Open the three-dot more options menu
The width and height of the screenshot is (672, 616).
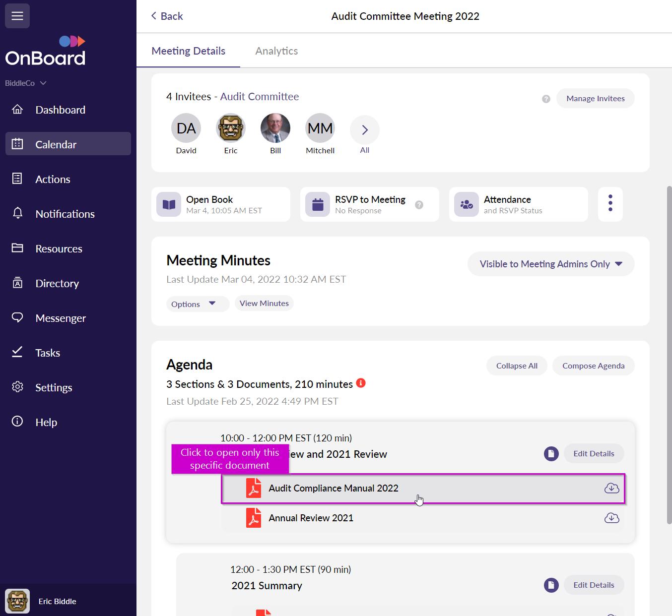(610, 204)
